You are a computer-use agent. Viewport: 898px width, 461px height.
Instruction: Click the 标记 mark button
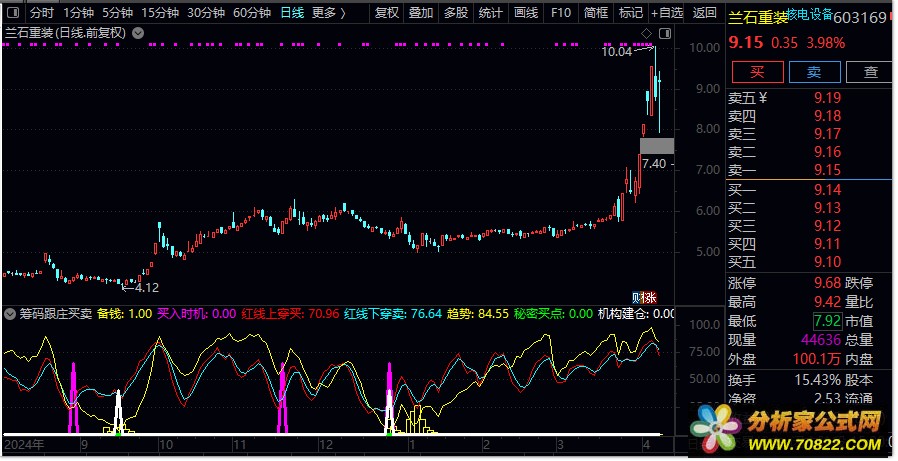pyautogui.click(x=631, y=13)
